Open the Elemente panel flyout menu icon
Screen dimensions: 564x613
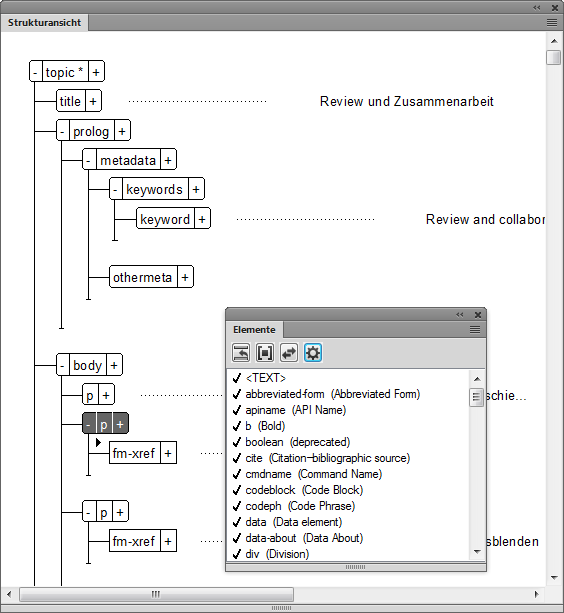click(x=475, y=330)
